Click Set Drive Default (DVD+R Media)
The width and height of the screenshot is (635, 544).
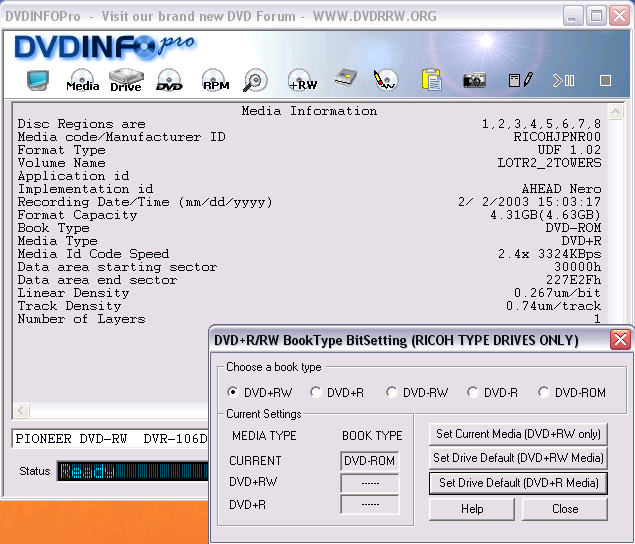point(518,483)
